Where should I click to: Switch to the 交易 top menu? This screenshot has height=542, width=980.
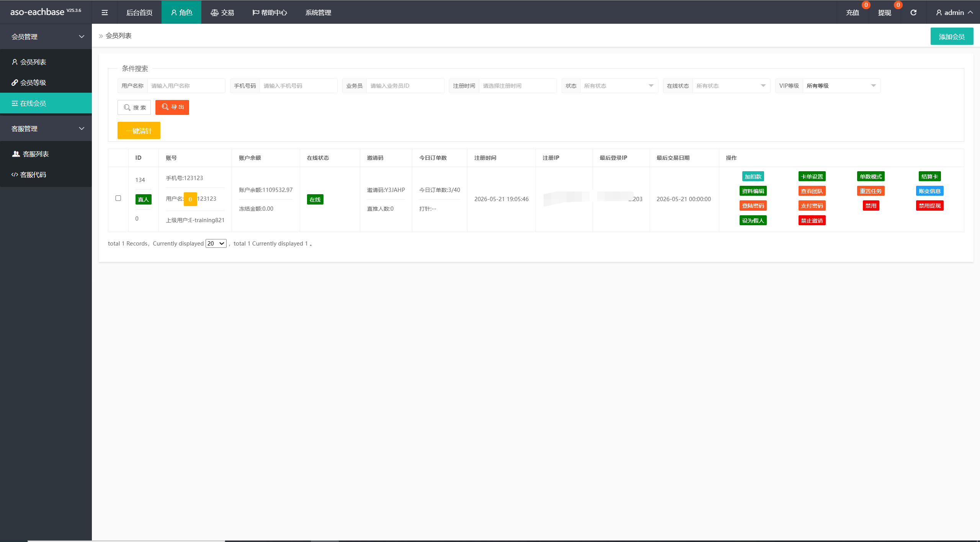tap(222, 13)
